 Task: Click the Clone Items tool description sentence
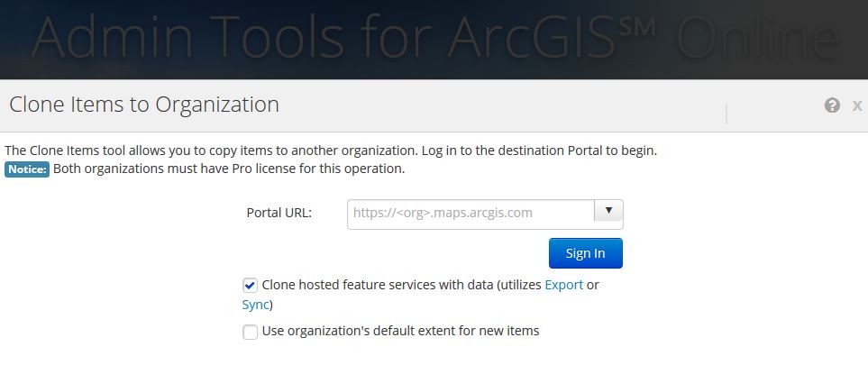[x=330, y=150]
